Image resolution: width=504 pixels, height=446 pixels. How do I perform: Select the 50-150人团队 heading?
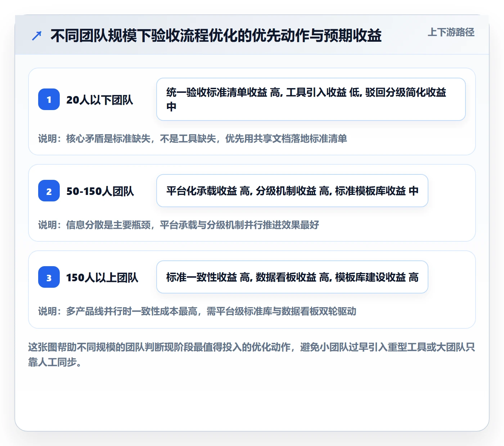click(x=100, y=191)
